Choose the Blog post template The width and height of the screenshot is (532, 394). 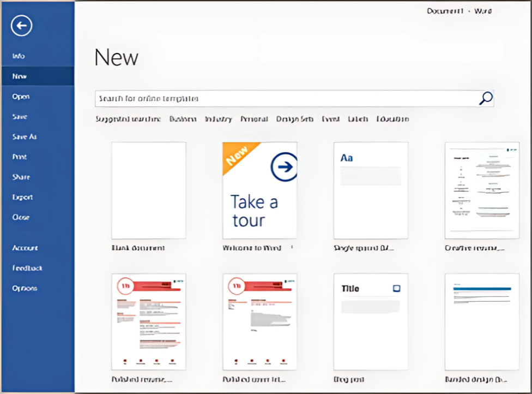pyautogui.click(x=371, y=321)
